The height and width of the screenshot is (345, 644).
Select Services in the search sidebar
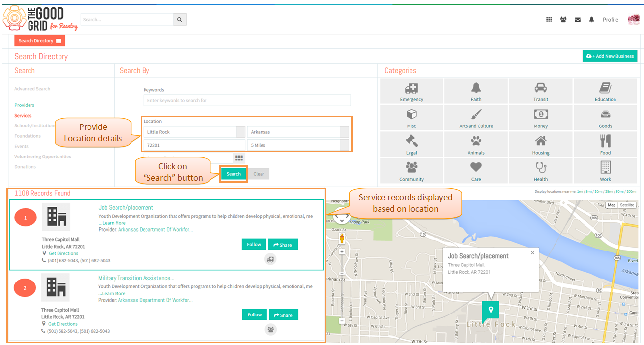23,116
